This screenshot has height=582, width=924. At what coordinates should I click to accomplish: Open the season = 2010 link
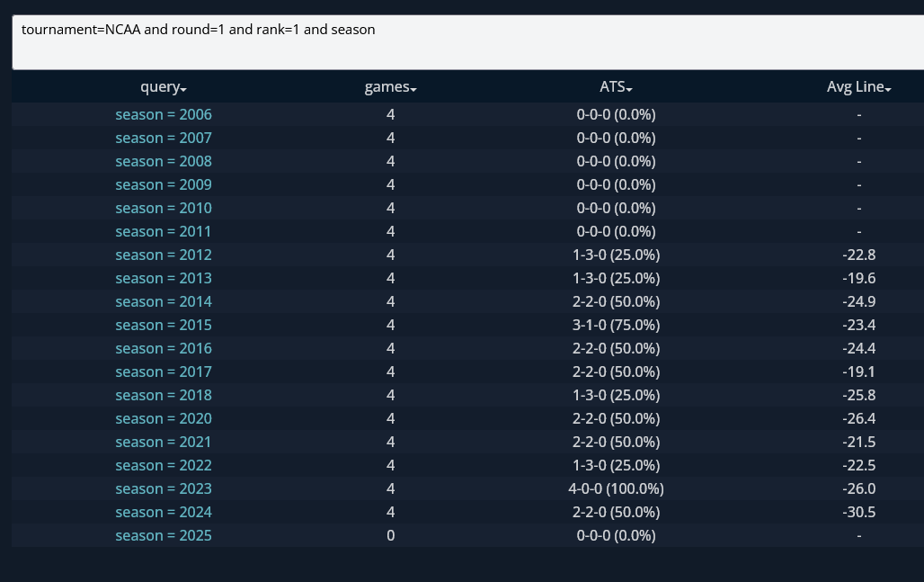164,208
